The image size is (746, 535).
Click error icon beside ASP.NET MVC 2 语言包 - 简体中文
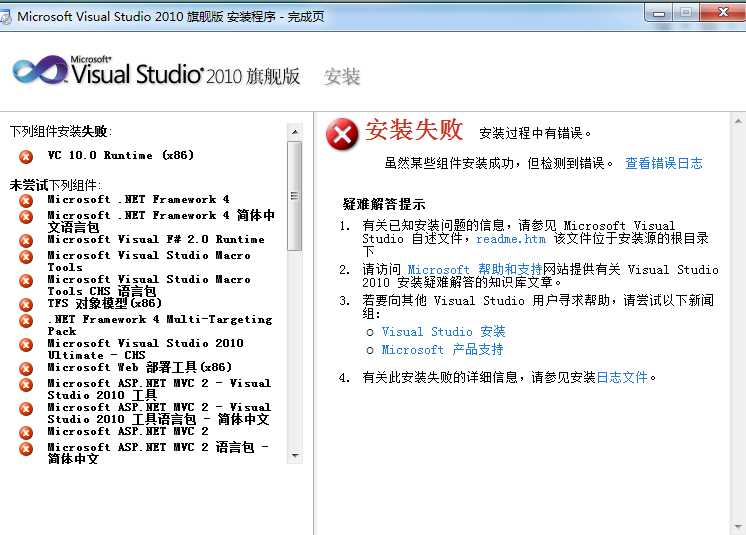[26, 448]
